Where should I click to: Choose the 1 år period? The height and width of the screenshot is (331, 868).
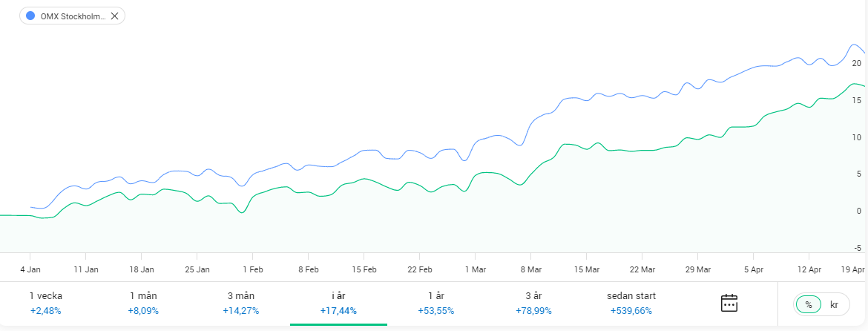[x=435, y=303]
